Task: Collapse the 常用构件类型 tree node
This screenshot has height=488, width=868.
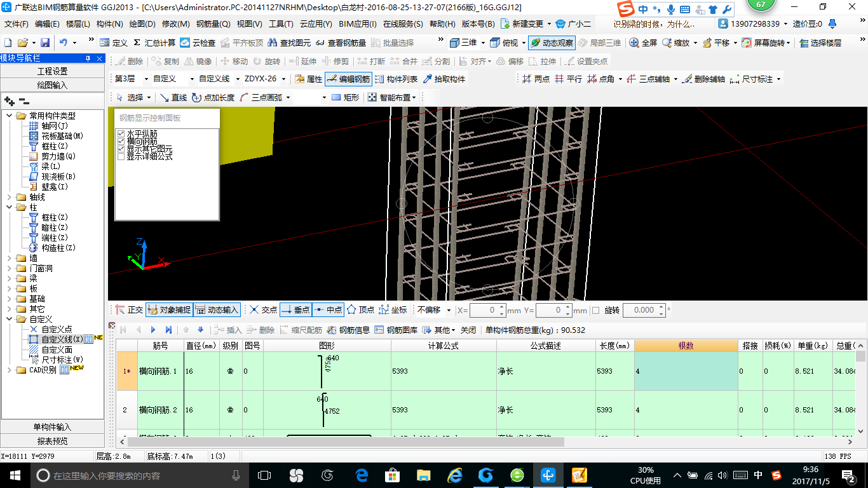Action: (10, 116)
